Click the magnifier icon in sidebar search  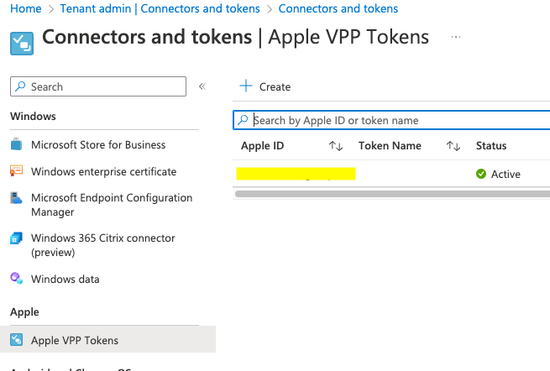20,86
